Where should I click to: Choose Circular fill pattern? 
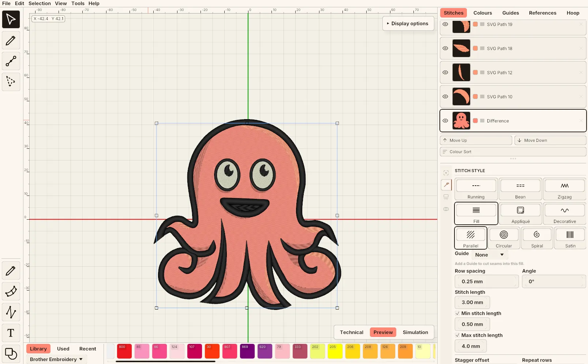click(x=504, y=238)
